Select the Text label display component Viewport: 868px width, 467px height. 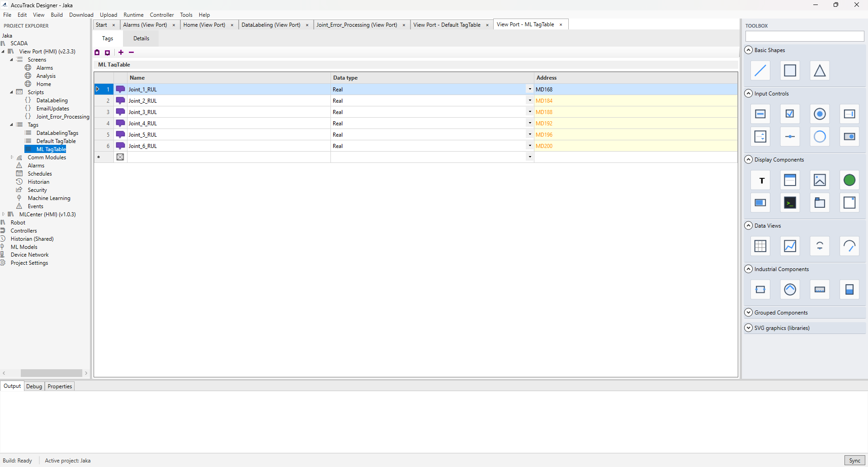click(760, 180)
